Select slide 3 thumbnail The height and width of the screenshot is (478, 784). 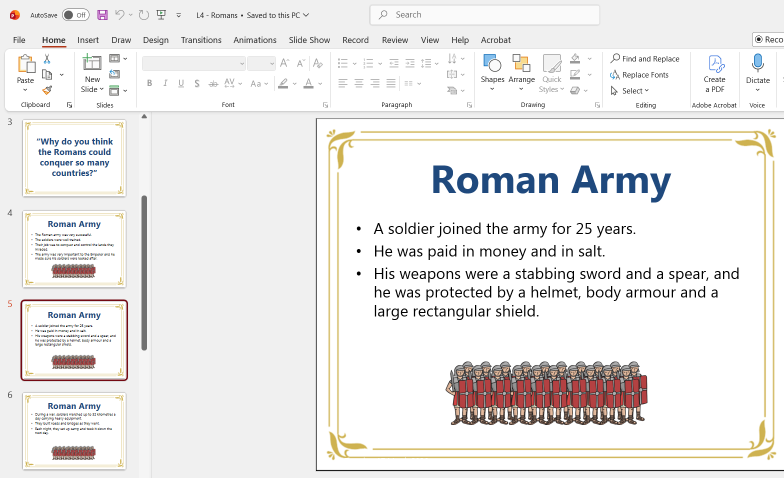click(x=74, y=158)
